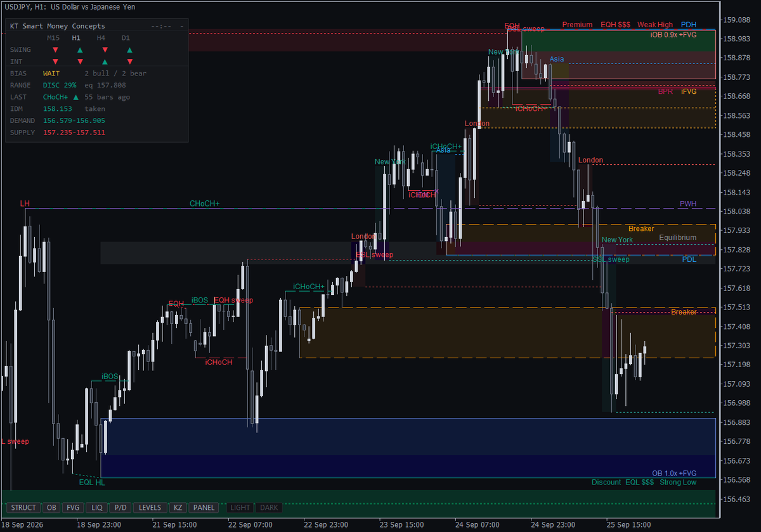The height and width of the screenshot is (532, 761).
Task: Click the PWH level label
Action: [x=688, y=204]
